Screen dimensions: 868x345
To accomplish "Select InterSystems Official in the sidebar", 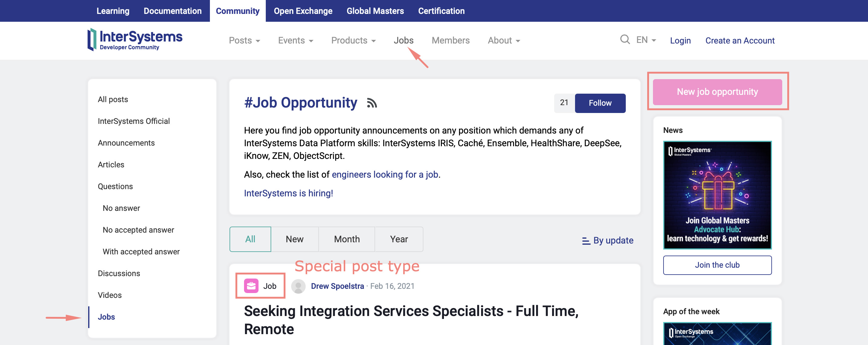I will coord(134,121).
